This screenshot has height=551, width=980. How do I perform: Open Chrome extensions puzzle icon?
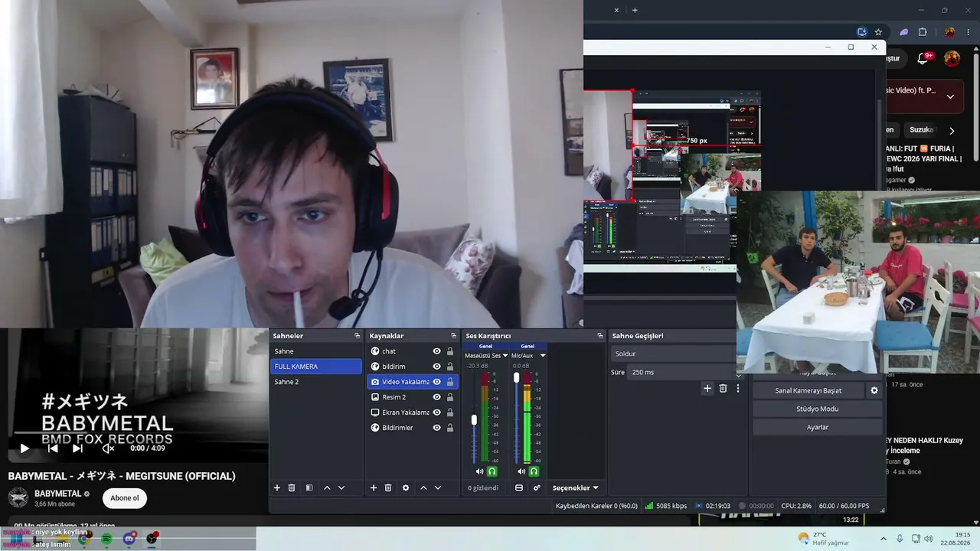pyautogui.click(x=923, y=32)
